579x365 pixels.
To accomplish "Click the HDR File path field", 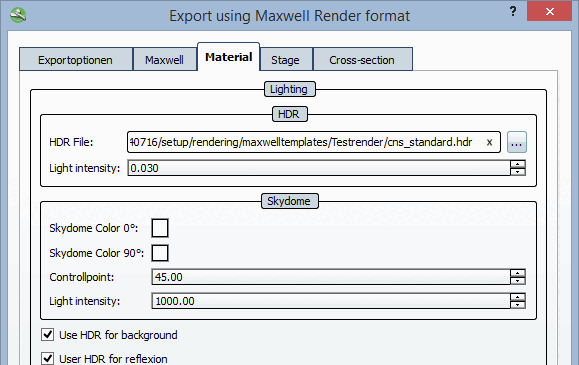I will click(314, 142).
